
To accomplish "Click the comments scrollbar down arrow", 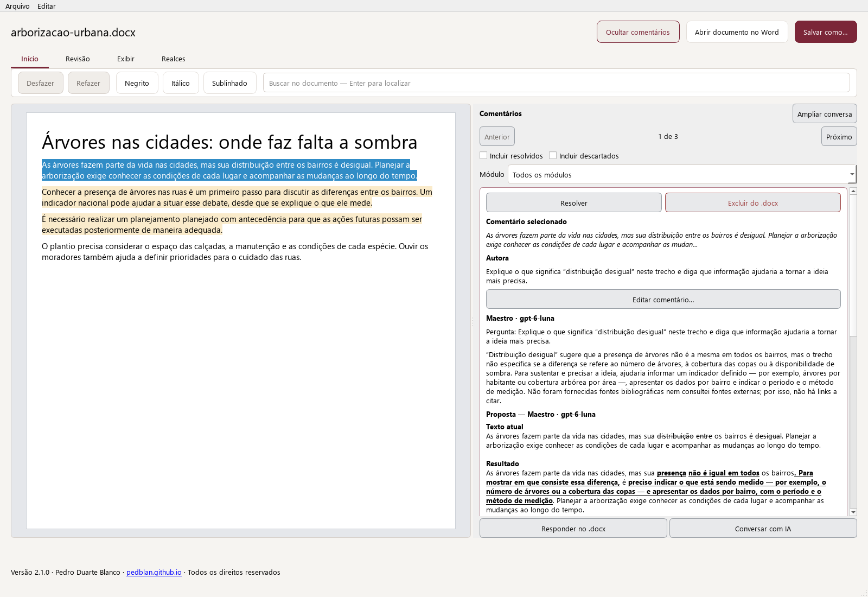I will [853, 512].
